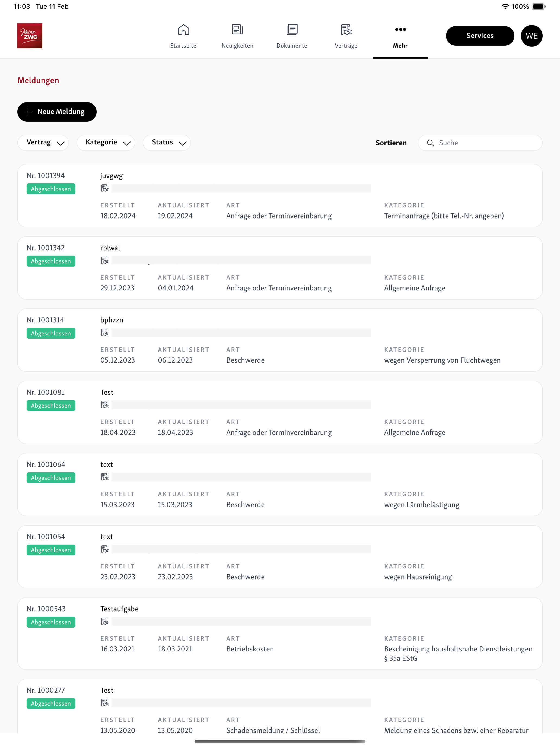
Task: Select title Testaufgabe
Action: [x=119, y=609]
